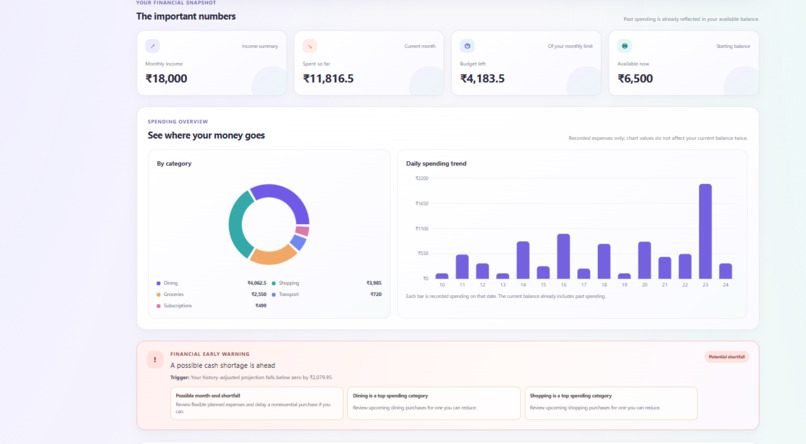Image resolution: width=806 pixels, height=444 pixels.
Task: Select the orange Groceries donut segment
Action: tap(272, 256)
